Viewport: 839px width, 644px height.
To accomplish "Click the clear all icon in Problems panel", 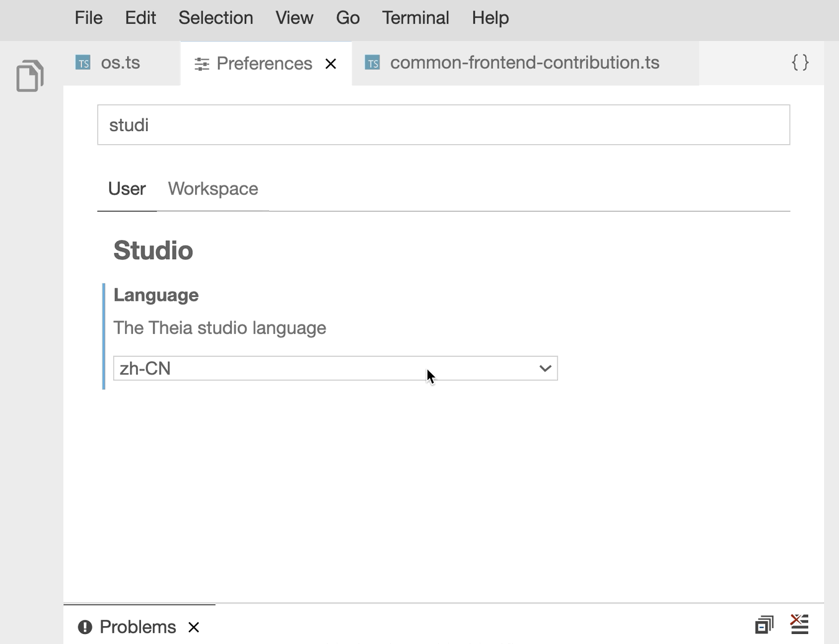I will [799, 623].
